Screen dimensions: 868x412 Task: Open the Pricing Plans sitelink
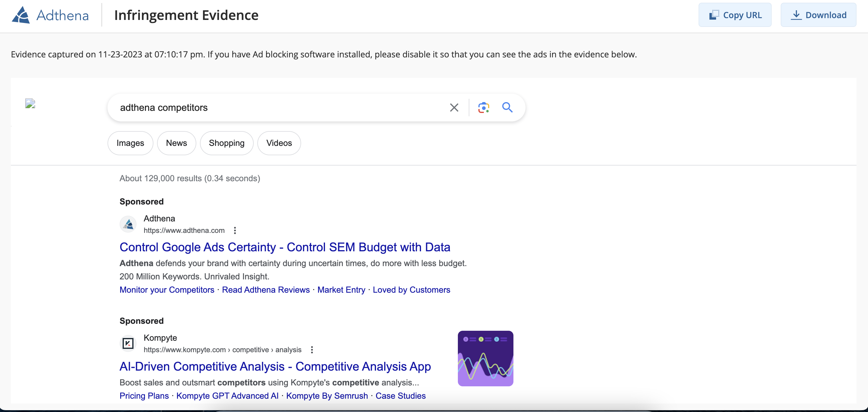point(144,396)
